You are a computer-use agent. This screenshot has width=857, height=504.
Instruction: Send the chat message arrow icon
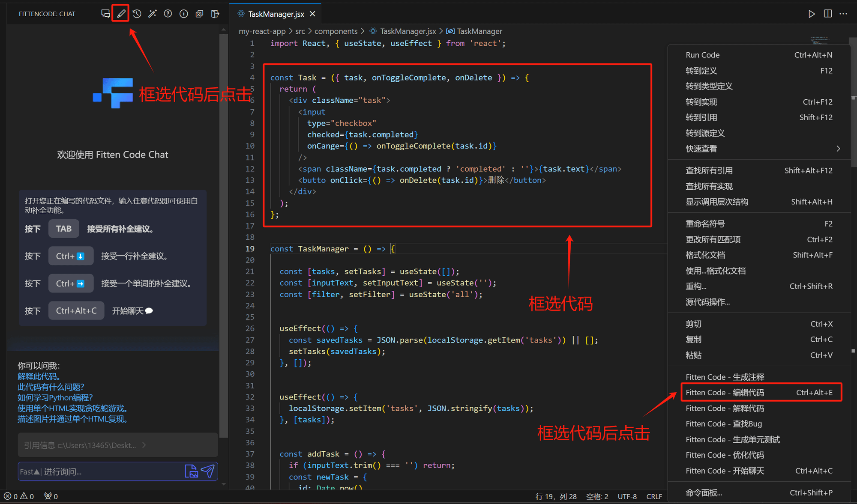click(208, 471)
